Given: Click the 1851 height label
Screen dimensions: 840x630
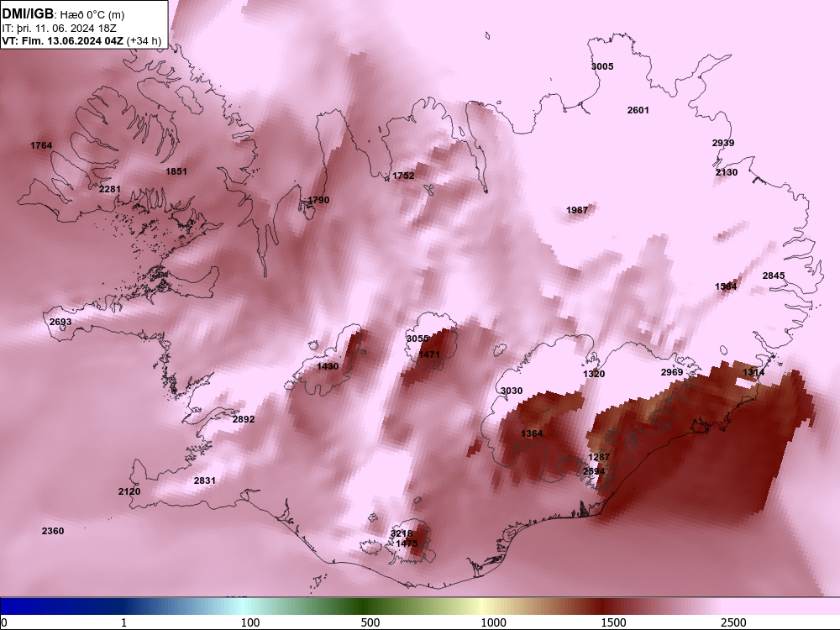Looking at the screenshot, I should pyautogui.click(x=176, y=171).
